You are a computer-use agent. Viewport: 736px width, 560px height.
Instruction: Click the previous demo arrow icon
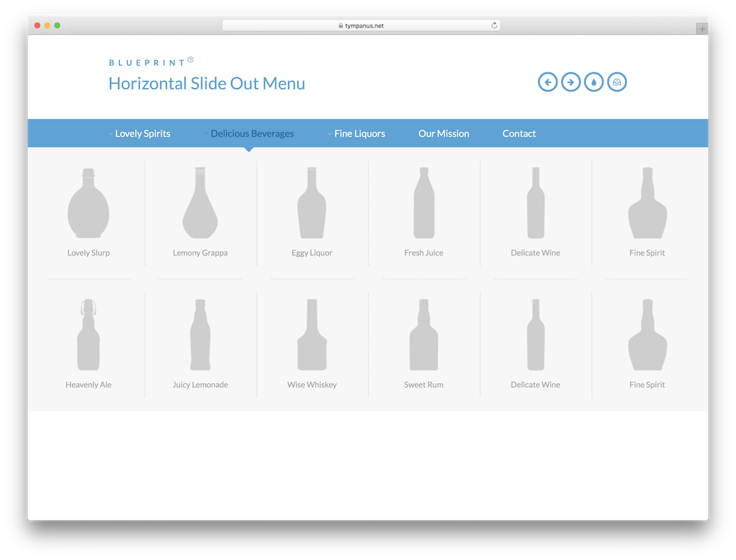(x=547, y=82)
